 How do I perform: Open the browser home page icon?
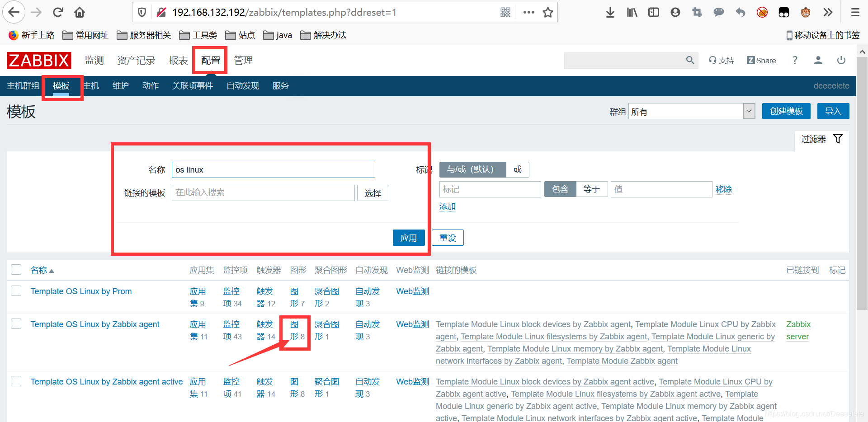pos(80,12)
